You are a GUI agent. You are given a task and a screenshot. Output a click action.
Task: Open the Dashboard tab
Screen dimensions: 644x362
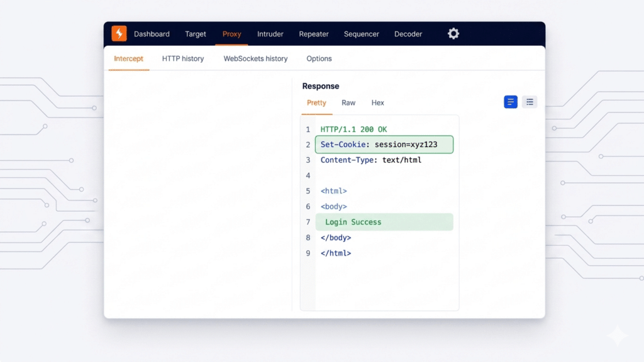click(x=152, y=34)
